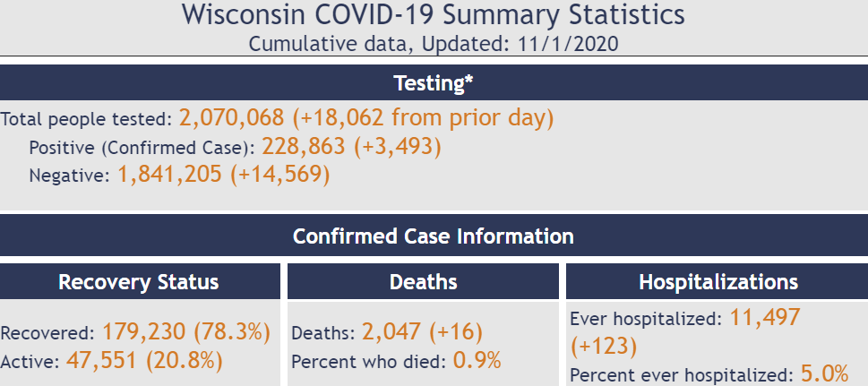The height and width of the screenshot is (386, 868).
Task: Open the Hospitalizations panel header
Action: point(718,282)
